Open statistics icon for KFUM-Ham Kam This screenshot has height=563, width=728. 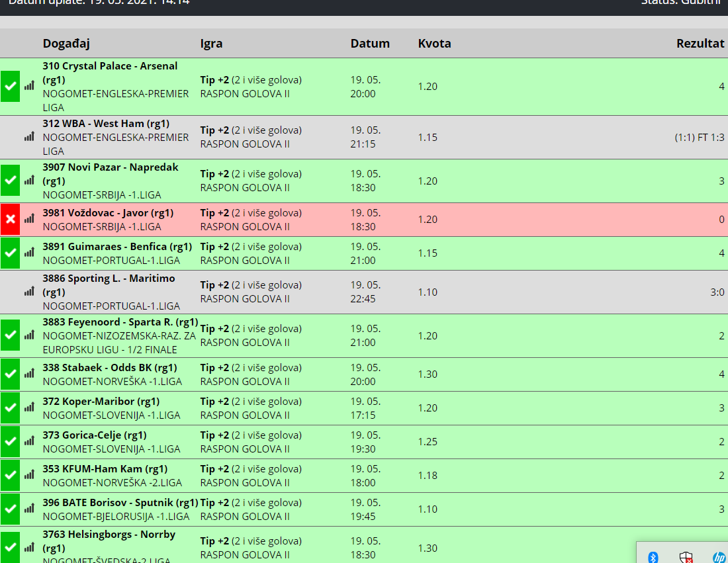click(29, 475)
